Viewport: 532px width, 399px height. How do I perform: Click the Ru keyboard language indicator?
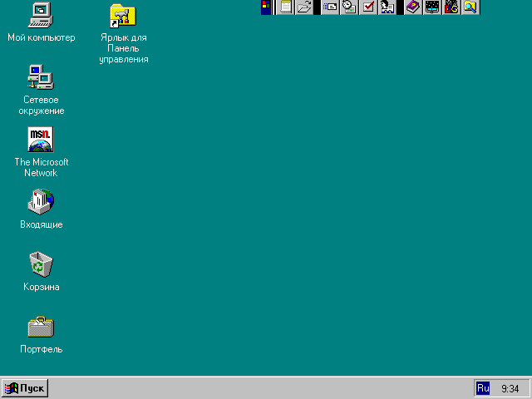[483, 388]
